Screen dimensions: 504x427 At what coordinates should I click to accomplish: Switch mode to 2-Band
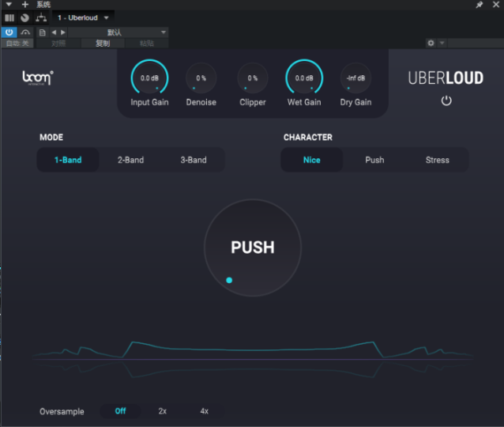point(130,160)
